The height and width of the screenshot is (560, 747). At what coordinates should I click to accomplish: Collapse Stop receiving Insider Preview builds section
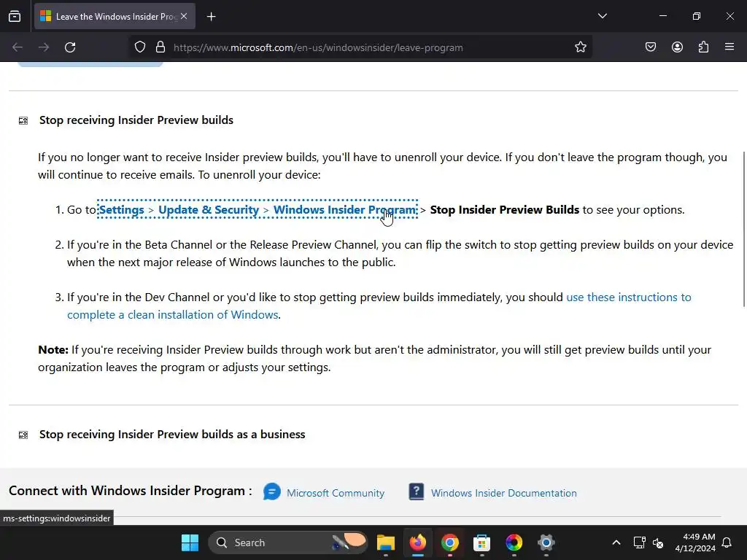(x=136, y=120)
